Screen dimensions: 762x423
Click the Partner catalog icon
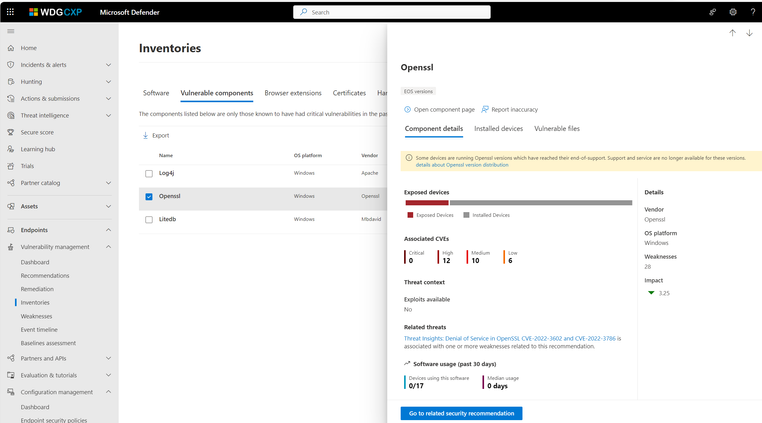point(11,183)
